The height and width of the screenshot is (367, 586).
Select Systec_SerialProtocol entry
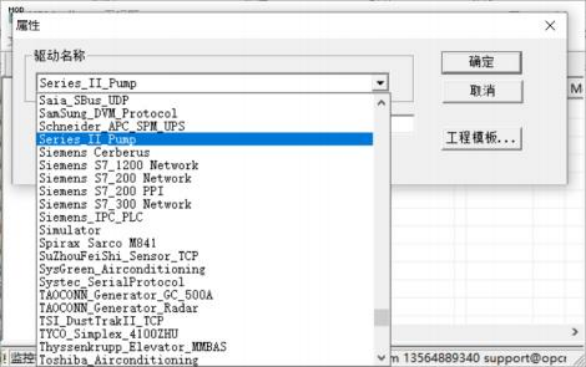[x=206, y=282]
